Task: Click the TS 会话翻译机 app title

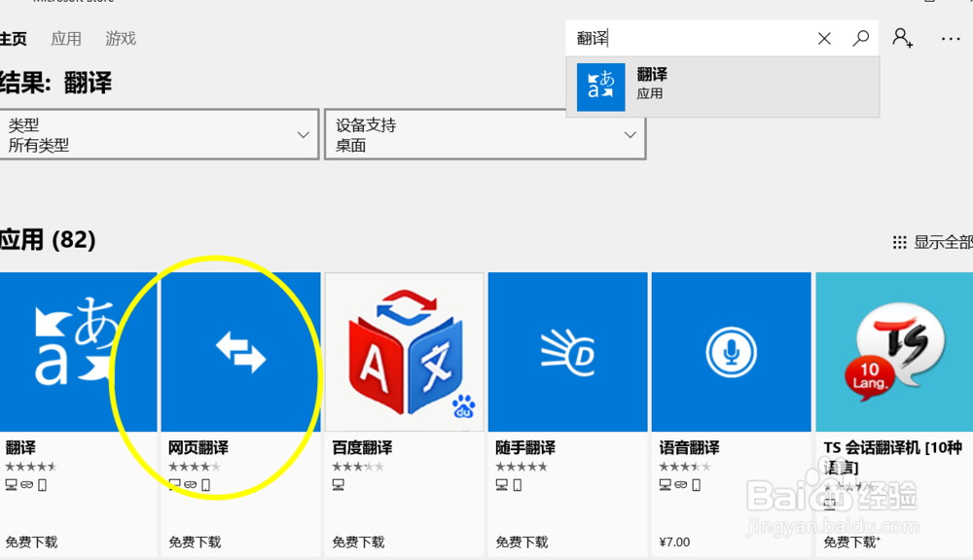Action: (x=893, y=457)
